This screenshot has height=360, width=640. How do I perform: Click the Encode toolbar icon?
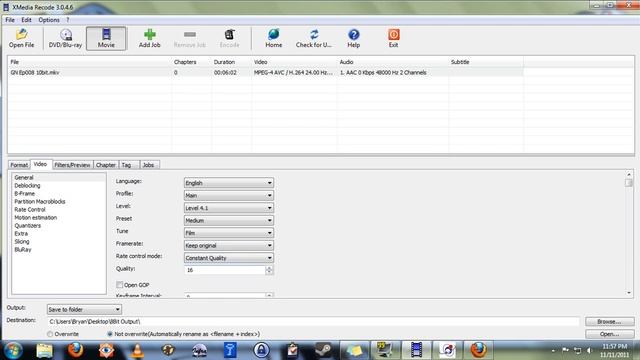tap(229, 38)
